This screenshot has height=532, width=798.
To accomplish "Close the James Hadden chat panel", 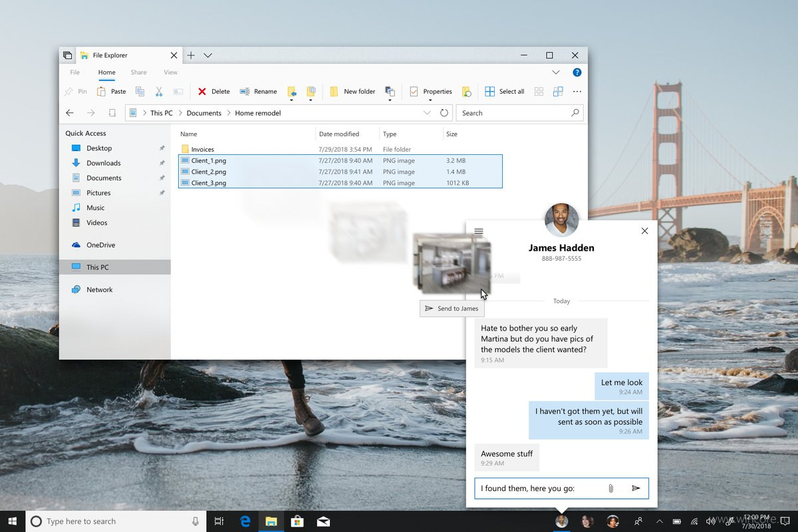I will [x=644, y=231].
